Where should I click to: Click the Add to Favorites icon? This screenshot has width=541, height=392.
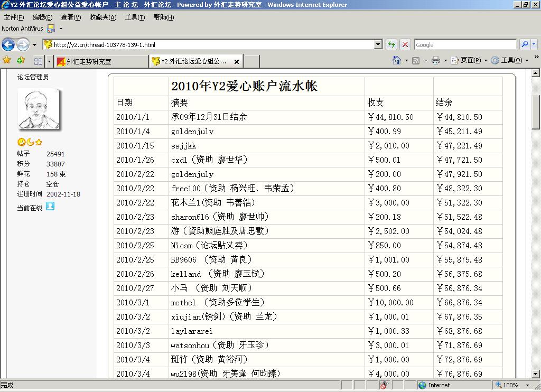click(21, 60)
